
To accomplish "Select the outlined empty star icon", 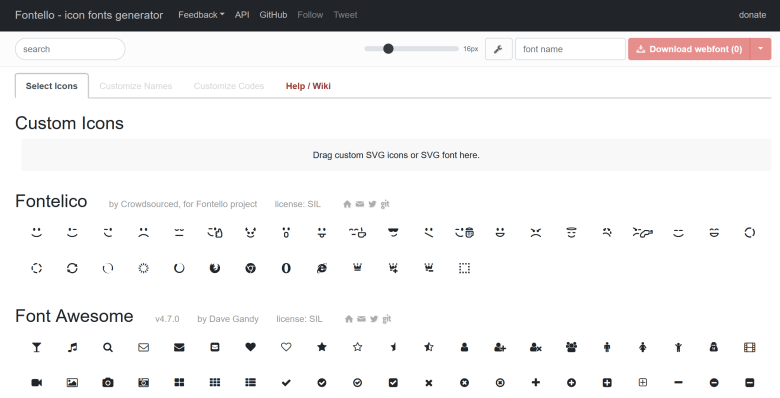I will 358,347.
